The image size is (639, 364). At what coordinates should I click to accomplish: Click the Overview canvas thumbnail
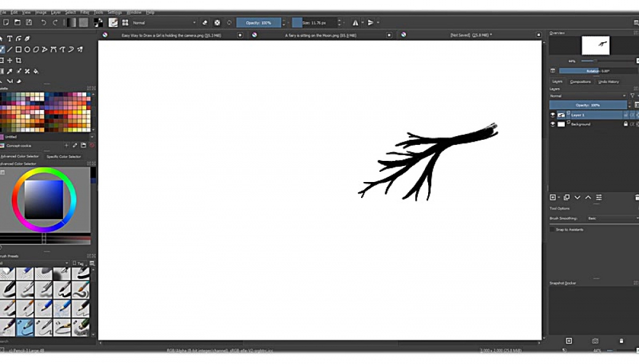click(596, 45)
